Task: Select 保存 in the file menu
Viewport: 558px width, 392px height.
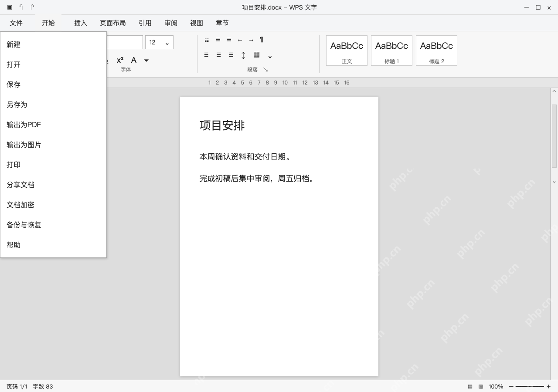Action: click(x=53, y=84)
